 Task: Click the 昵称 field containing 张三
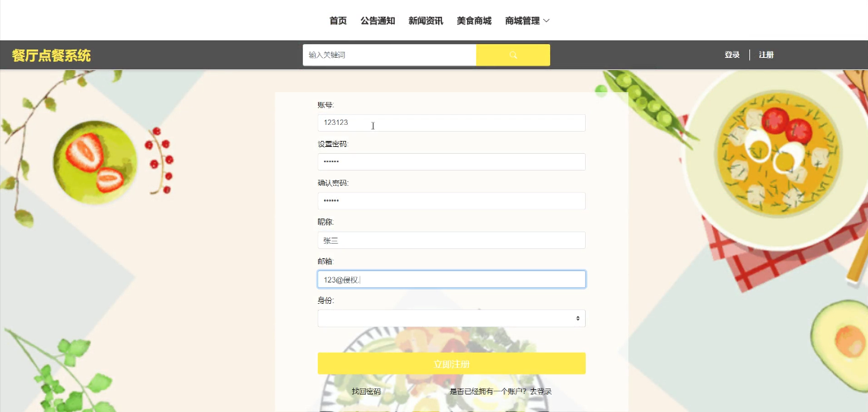point(451,240)
